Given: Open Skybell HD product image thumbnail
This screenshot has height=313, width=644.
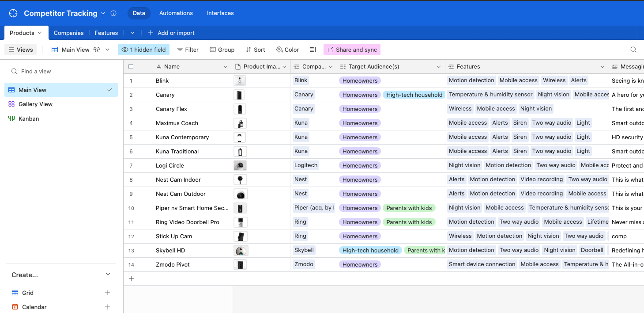Looking at the screenshot, I should tap(241, 250).
